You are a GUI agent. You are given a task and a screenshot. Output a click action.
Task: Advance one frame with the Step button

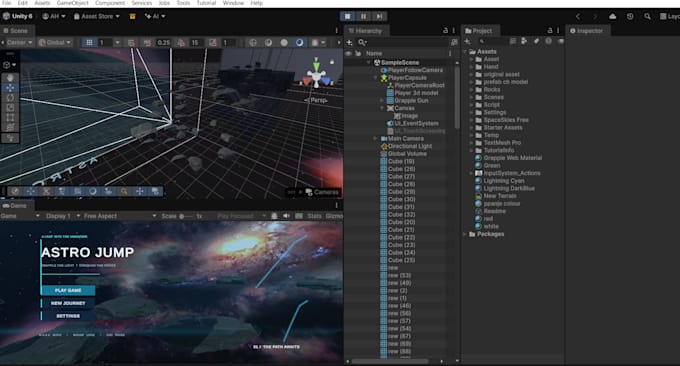pyautogui.click(x=379, y=16)
